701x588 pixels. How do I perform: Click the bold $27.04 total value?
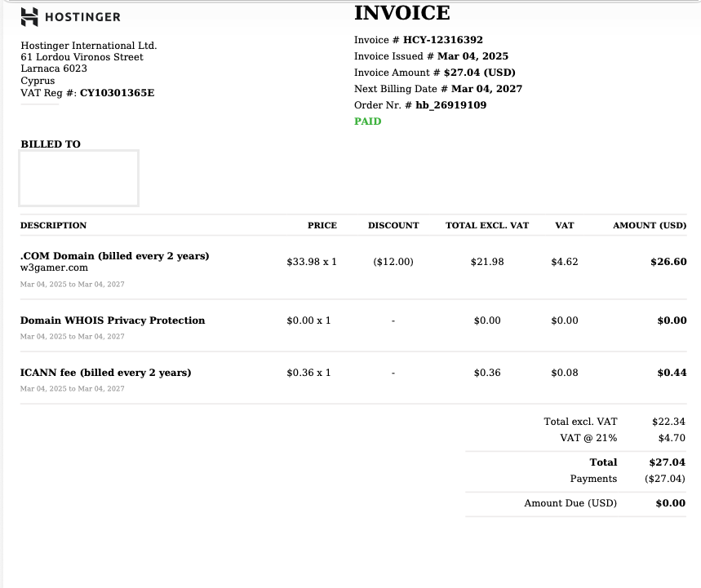(667, 462)
